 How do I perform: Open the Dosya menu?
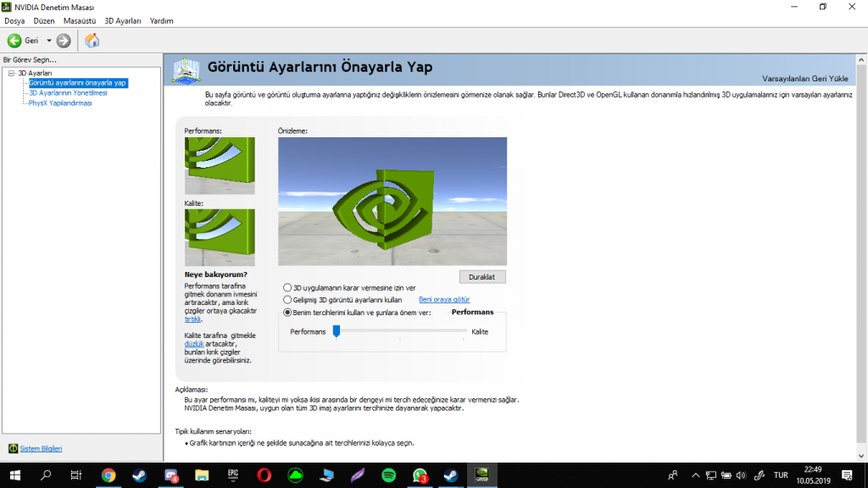click(x=14, y=21)
